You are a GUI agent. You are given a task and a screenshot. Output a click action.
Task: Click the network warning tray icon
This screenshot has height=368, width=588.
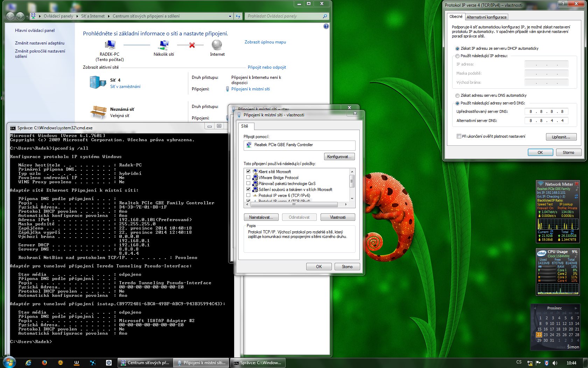tap(530, 363)
